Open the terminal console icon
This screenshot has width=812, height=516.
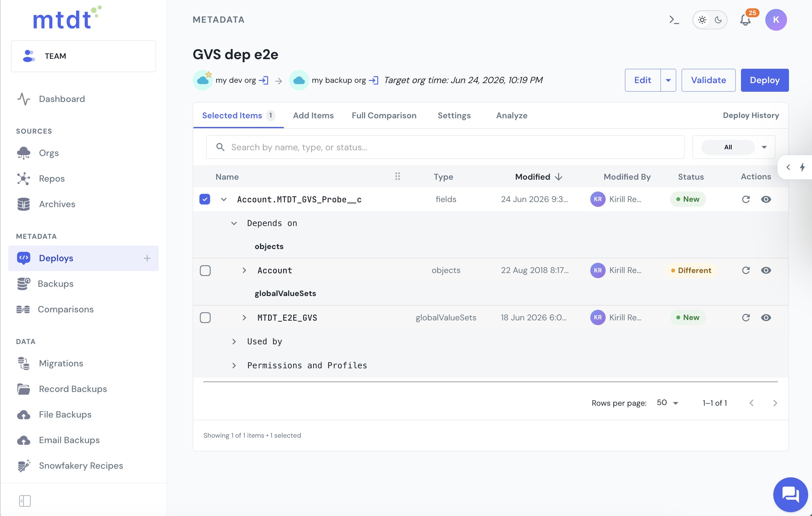coord(674,20)
